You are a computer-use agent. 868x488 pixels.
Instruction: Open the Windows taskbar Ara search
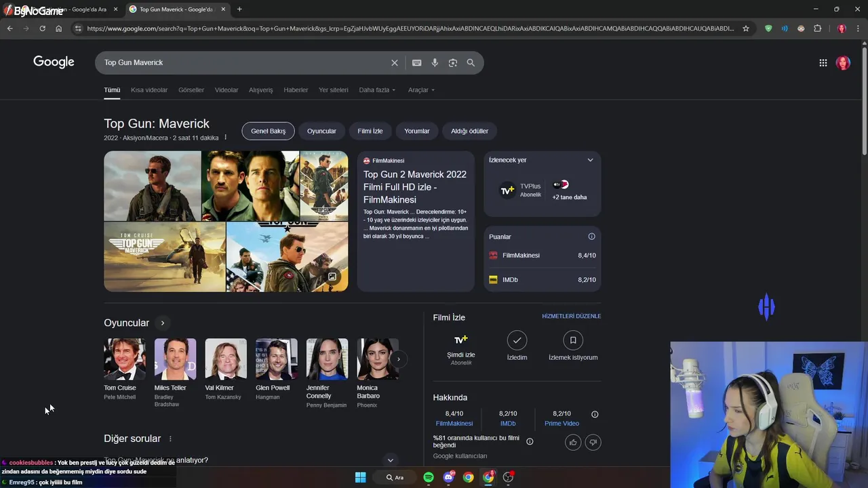pyautogui.click(x=395, y=477)
